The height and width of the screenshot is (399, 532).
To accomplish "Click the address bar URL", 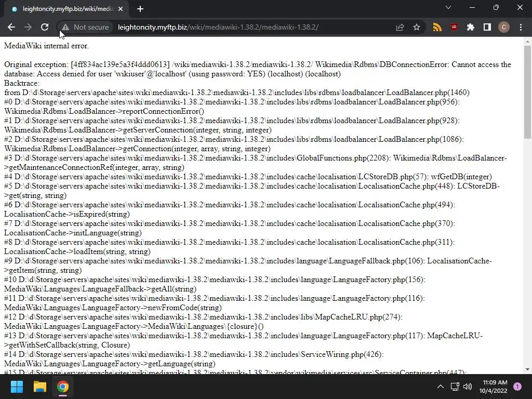I will pos(218,27).
